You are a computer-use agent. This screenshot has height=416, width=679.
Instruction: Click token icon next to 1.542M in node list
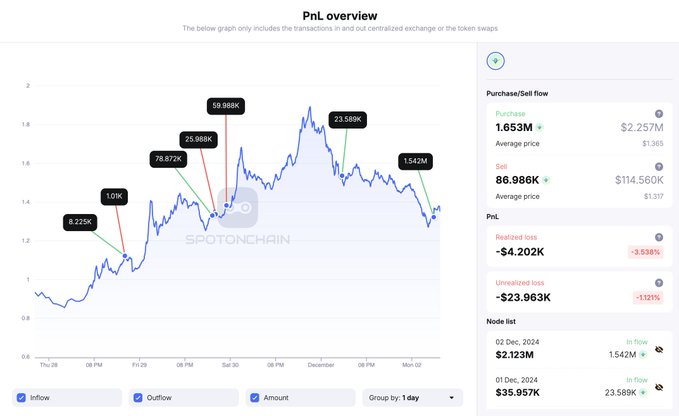[x=643, y=355]
